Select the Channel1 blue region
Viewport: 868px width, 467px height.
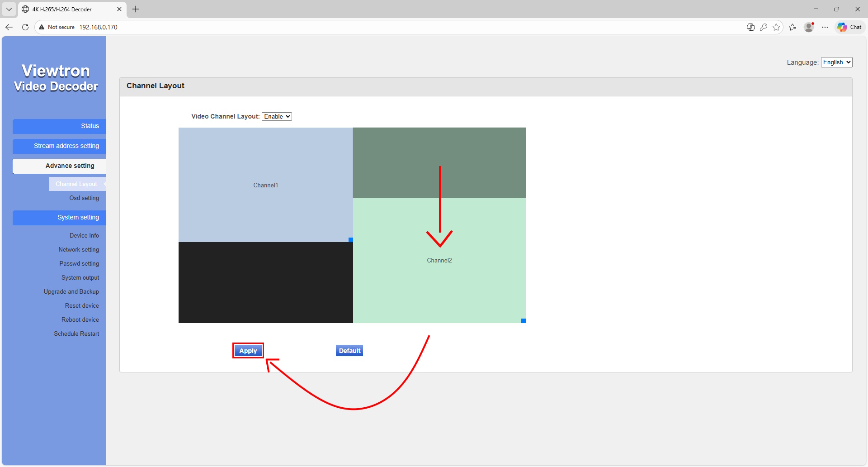point(265,185)
